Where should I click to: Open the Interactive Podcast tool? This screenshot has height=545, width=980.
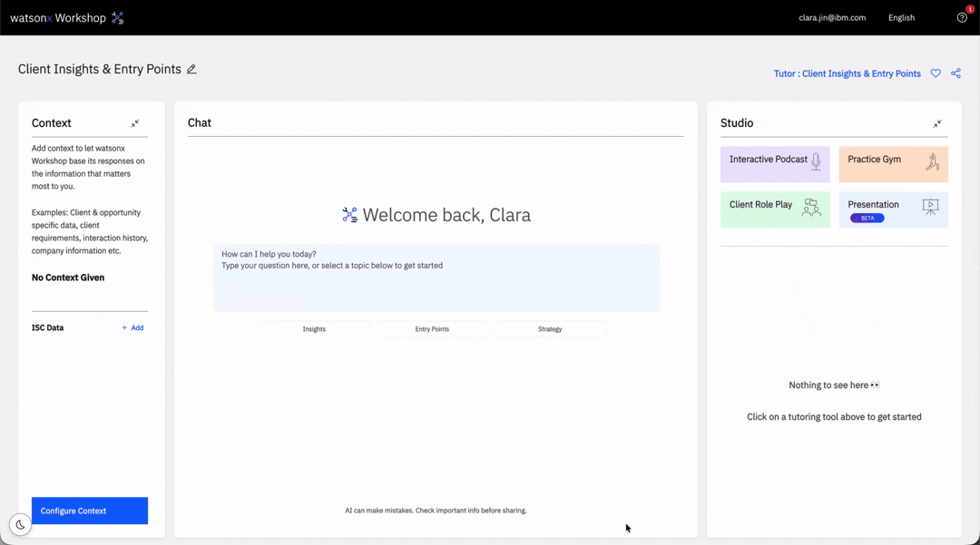click(x=775, y=164)
